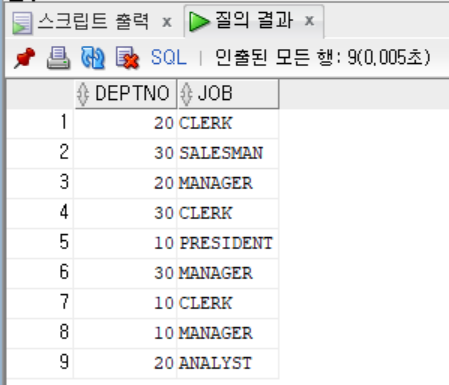The image size is (449, 385).
Task: Select row number 2 in the grid
Action: click(x=40, y=153)
